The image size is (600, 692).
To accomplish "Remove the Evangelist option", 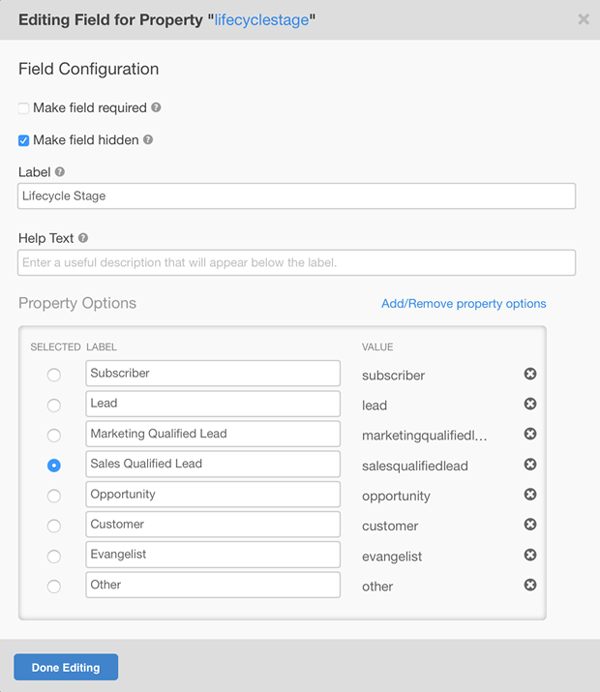I will pyautogui.click(x=530, y=555).
